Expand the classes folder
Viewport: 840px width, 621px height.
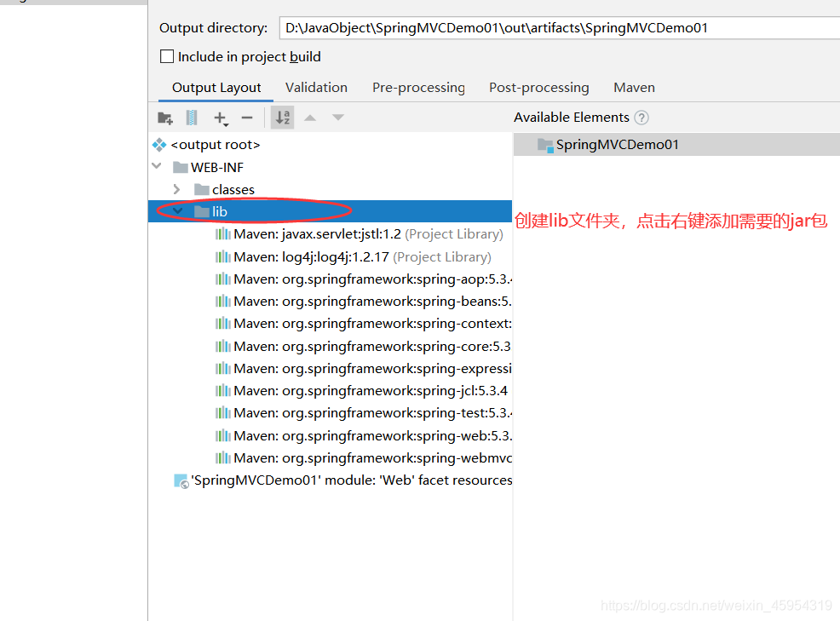[x=177, y=189]
